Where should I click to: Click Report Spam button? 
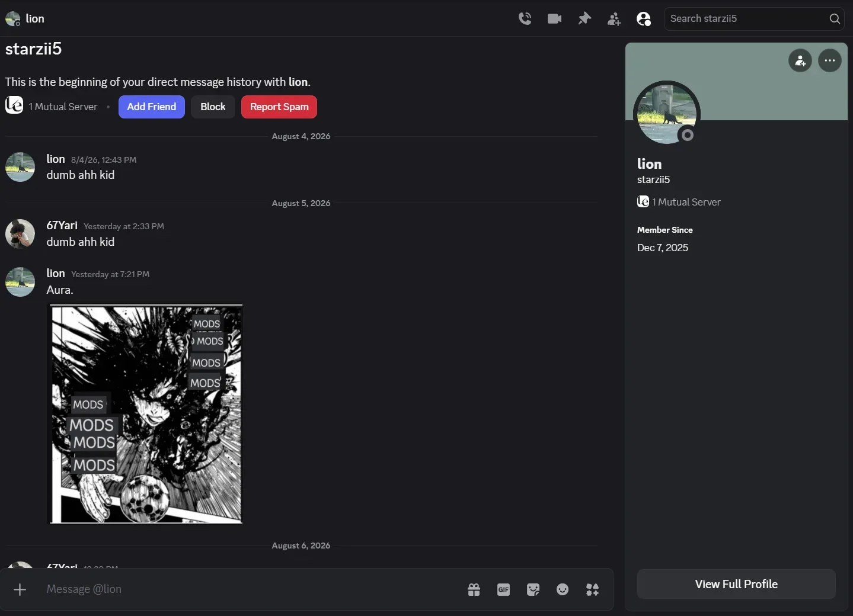(279, 107)
